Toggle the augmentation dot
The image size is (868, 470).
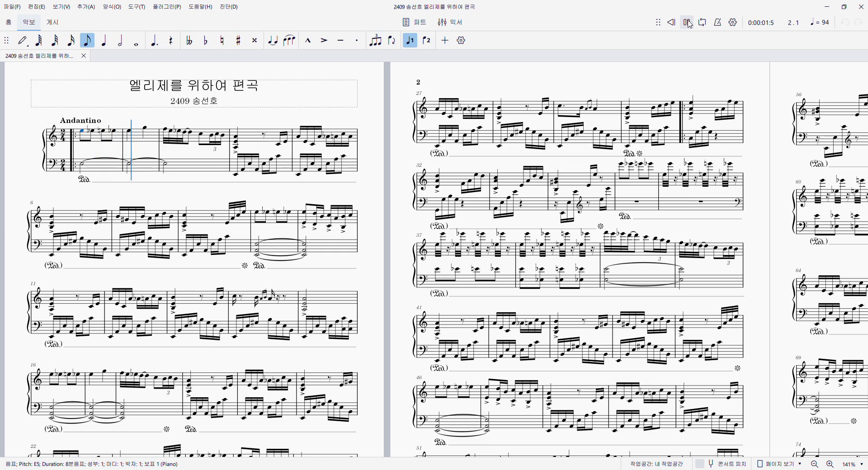point(154,40)
